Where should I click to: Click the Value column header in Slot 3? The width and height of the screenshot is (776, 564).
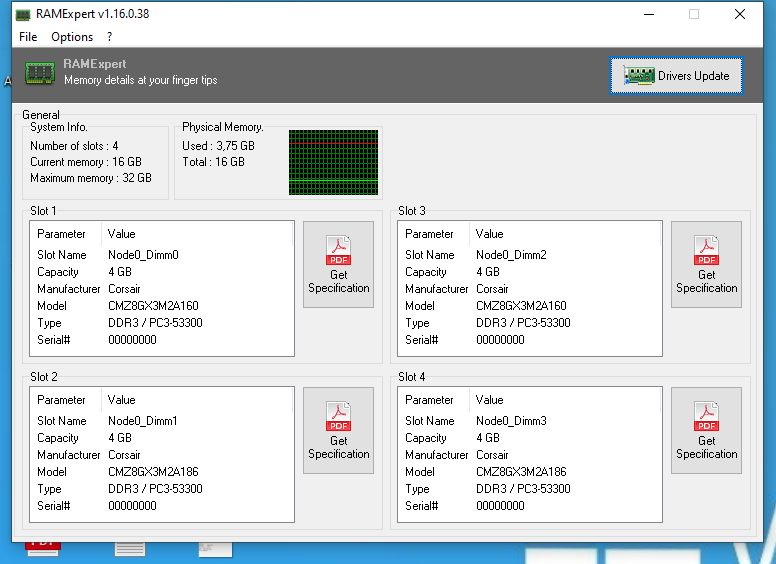490,234
